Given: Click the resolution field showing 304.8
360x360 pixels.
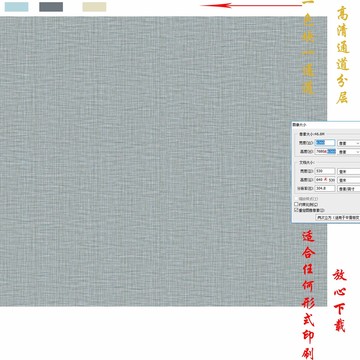Looking at the screenshot, I should (325, 188).
